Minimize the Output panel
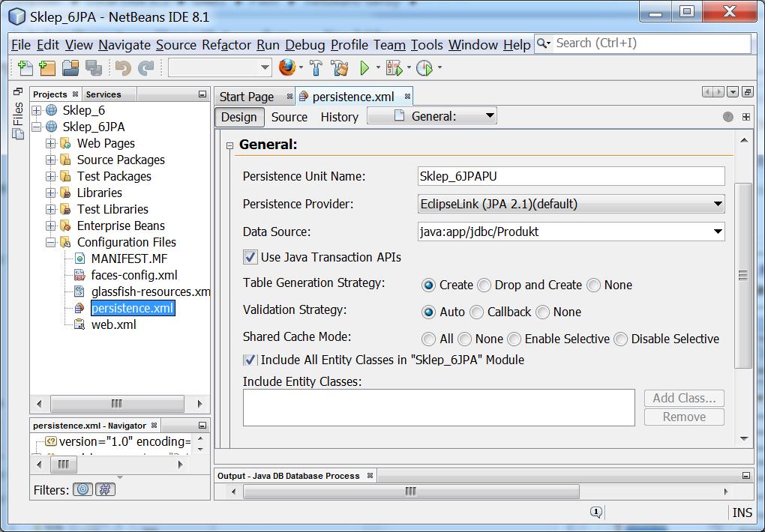Viewport: 765px width, 532px height. pyautogui.click(x=746, y=476)
